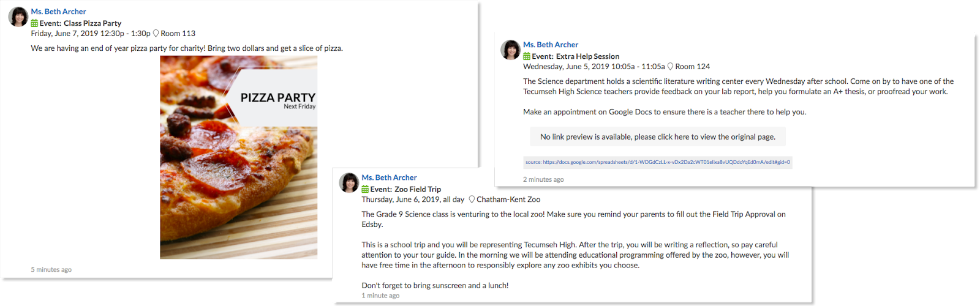Click the calendar icon beside Zoo Field Trip

[x=365, y=189]
